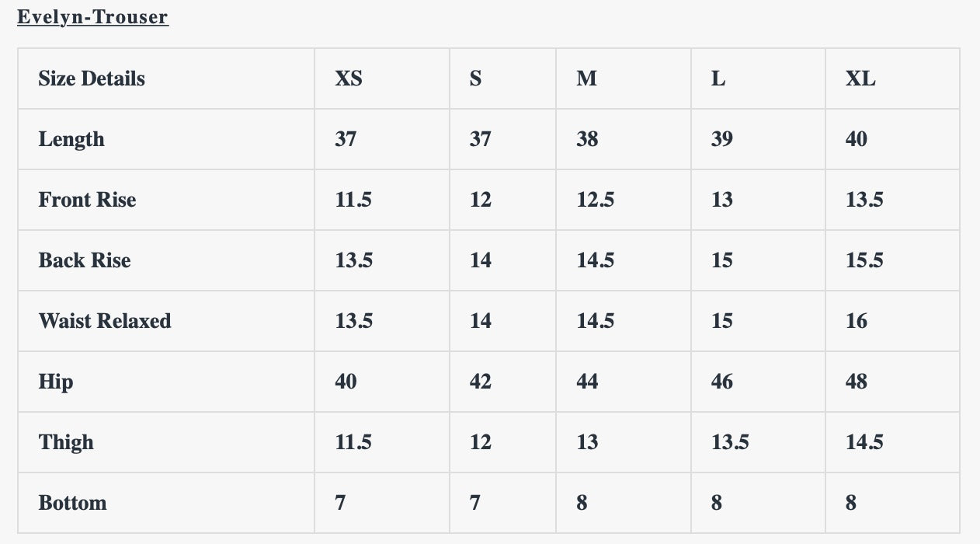
Task: Click the Hip row label
Action: coord(56,382)
